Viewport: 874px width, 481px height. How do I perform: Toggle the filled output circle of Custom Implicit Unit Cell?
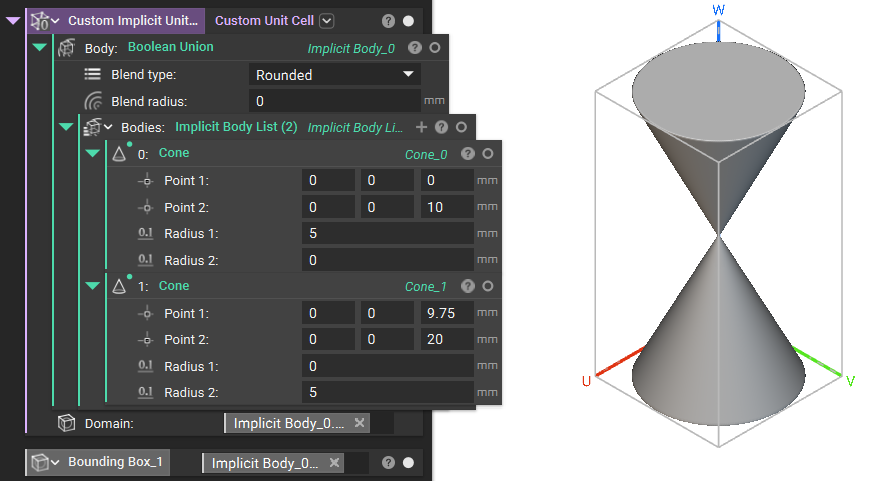(409, 21)
